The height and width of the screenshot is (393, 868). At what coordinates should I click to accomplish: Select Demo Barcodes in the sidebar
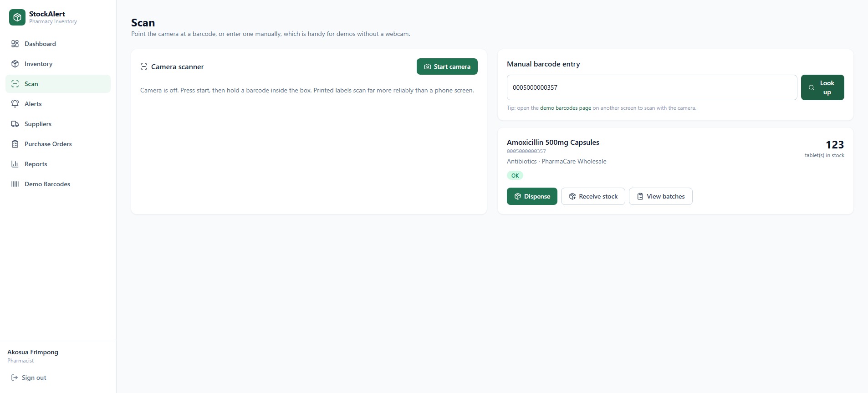point(58,184)
